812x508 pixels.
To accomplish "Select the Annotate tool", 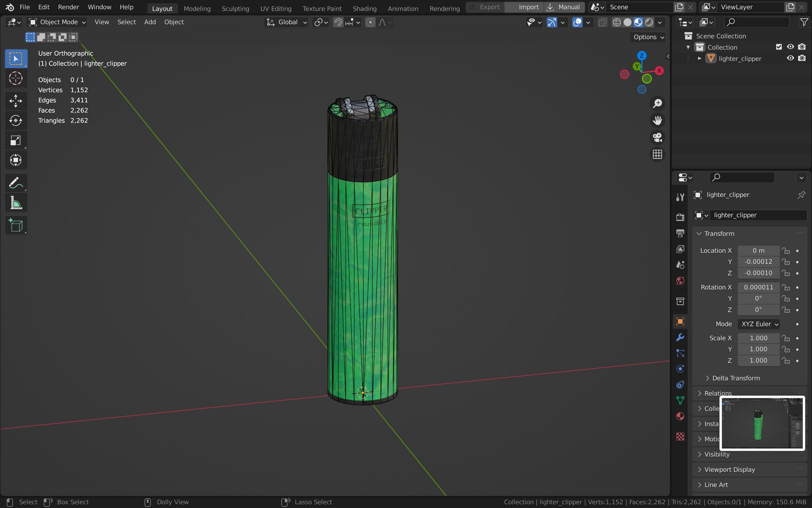I will [x=16, y=183].
